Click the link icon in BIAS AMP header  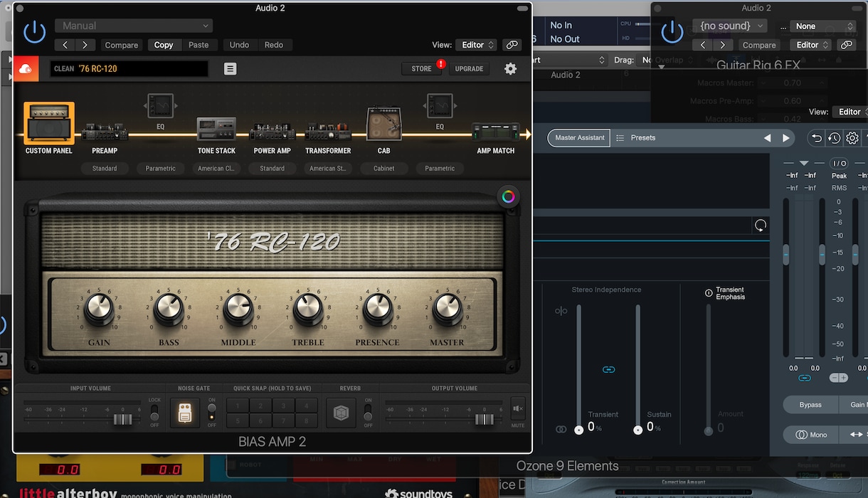512,45
